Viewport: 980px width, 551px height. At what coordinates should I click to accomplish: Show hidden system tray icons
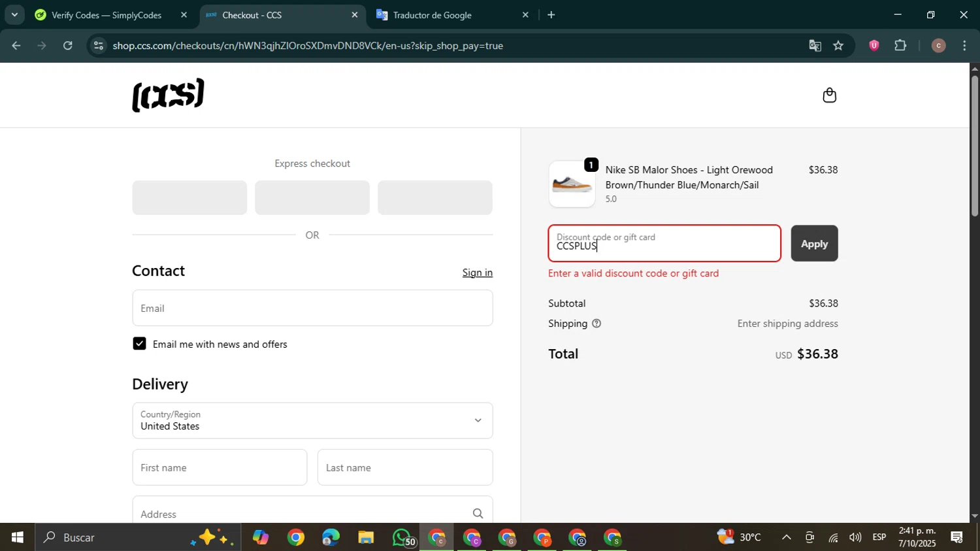pos(787,537)
